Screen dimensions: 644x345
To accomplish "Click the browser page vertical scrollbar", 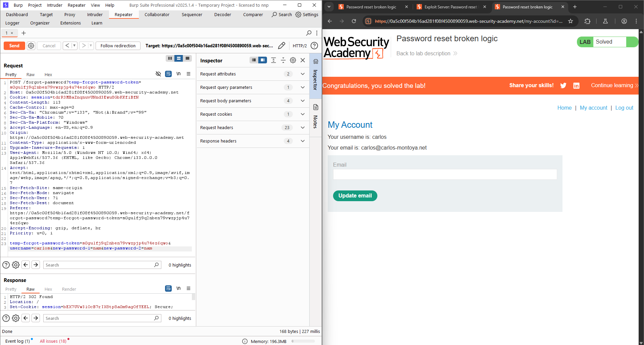I will [641, 187].
